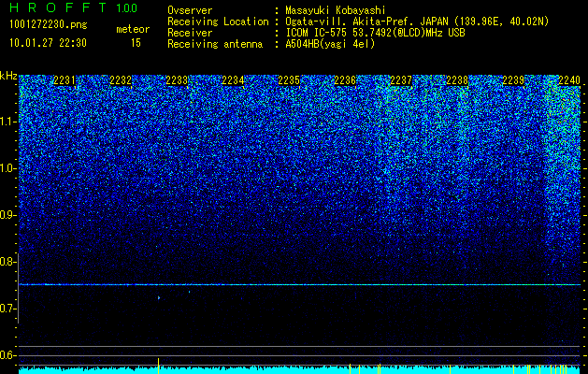Screen dimensions: 588x374
Task: Select the meteor count value 15
Action: [136, 43]
